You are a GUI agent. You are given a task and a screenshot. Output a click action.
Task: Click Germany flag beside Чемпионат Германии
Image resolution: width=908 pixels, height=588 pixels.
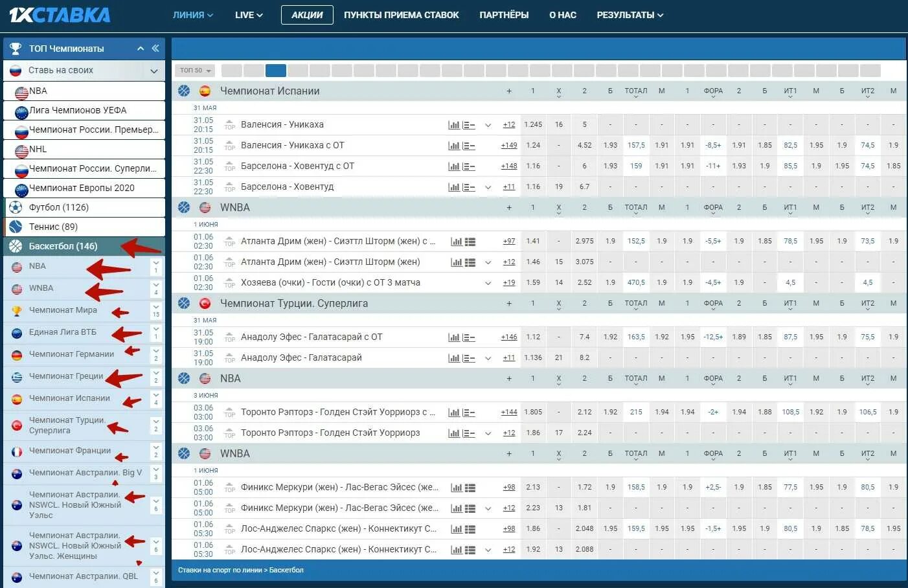[17, 354]
